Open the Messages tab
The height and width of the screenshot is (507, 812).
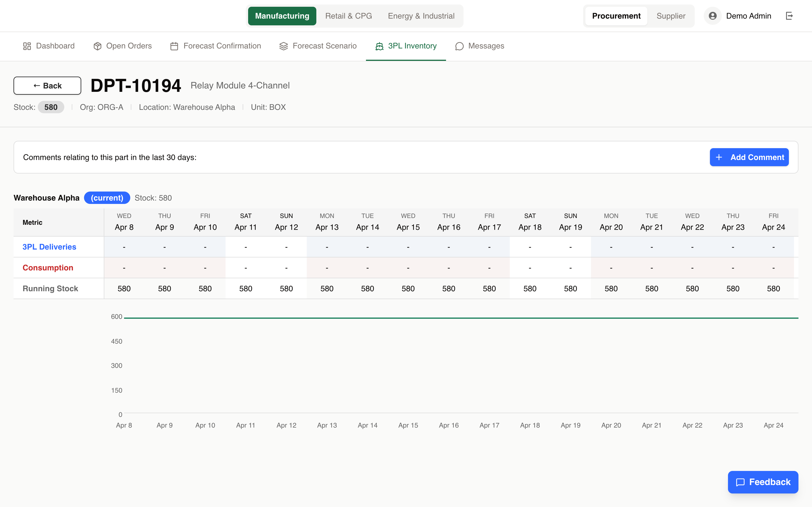pyautogui.click(x=486, y=46)
